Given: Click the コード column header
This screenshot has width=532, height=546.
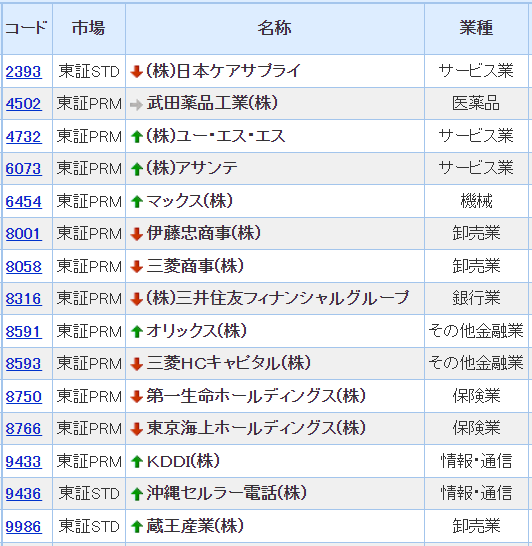Looking at the screenshot, I should click(27, 29).
